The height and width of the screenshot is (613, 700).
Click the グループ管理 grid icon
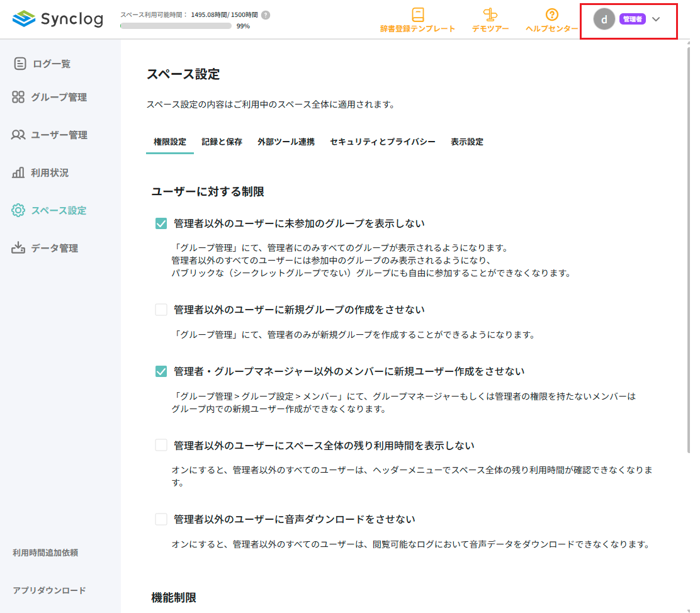(18, 97)
